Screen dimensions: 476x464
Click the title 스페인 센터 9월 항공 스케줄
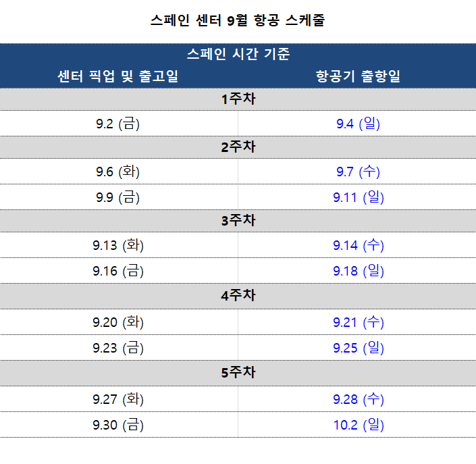[x=238, y=20]
